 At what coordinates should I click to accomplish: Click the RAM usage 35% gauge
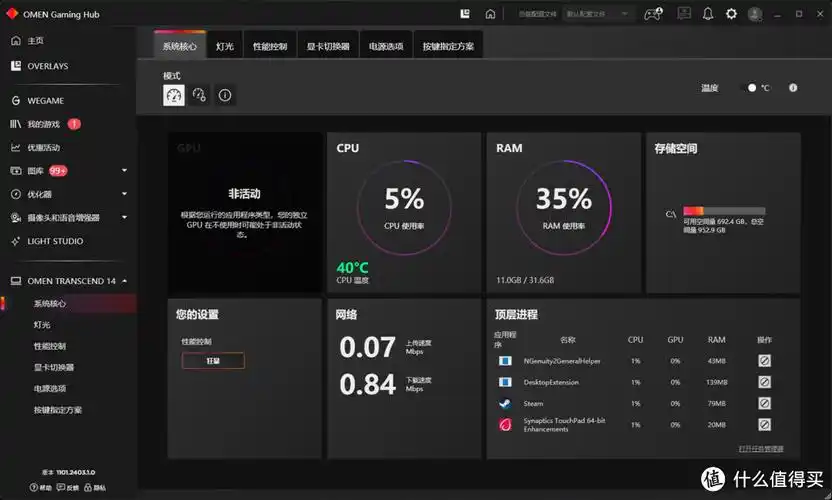pyautogui.click(x=564, y=208)
